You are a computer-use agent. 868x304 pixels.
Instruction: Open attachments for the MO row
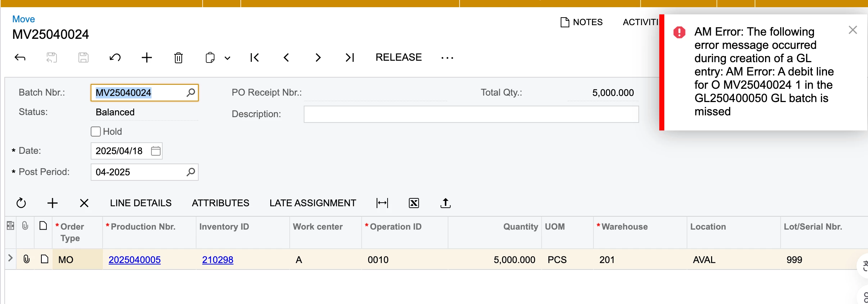click(x=26, y=259)
